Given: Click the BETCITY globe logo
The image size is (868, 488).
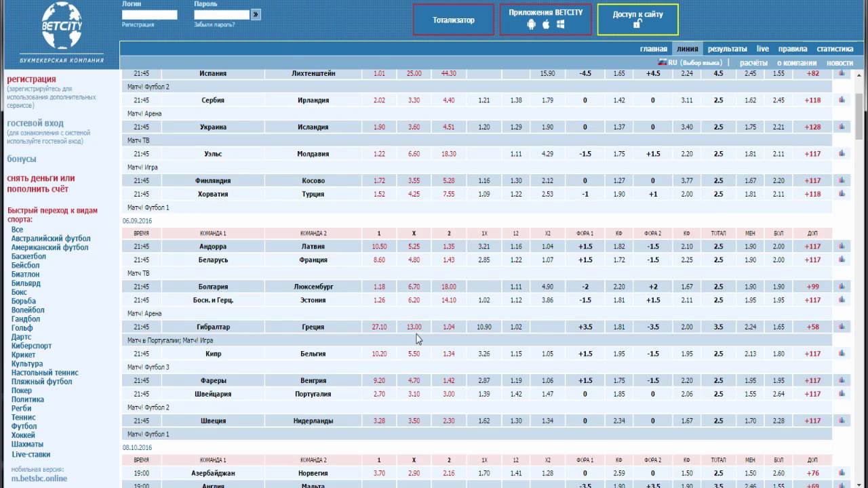Looking at the screenshot, I should pos(62,25).
